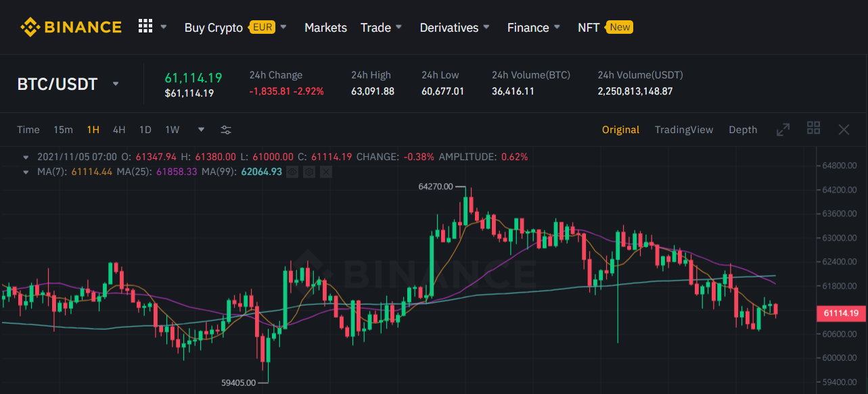The width and height of the screenshot is (868, 394).
Task: Switch chart to 15m interval
Action: coord(63,130)
